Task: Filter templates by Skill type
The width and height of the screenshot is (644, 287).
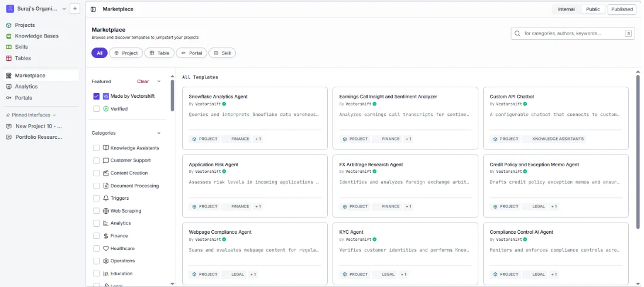Action: [x=222, y=53]
